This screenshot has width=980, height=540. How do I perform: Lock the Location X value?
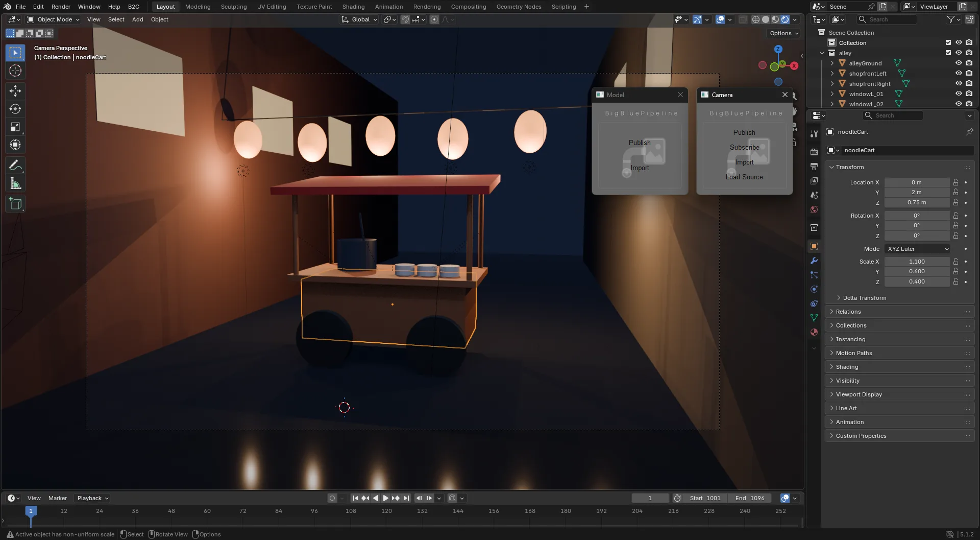[x=955, y=182]
